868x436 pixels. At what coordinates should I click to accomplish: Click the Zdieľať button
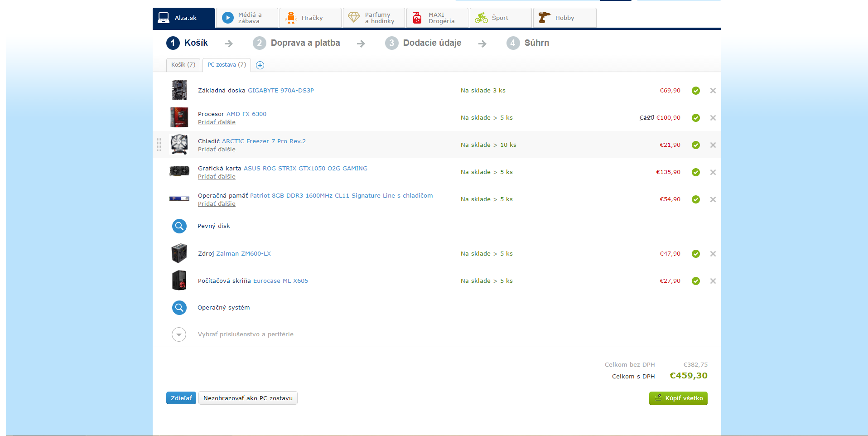click(181, 398)
